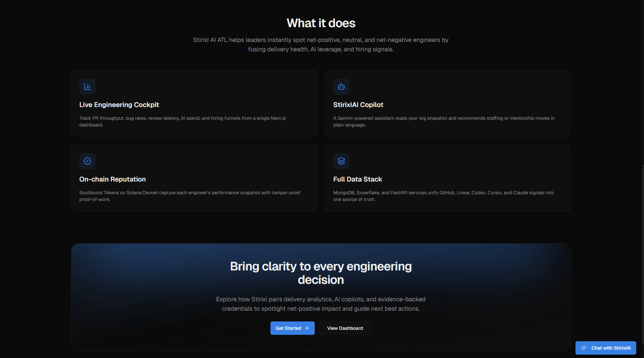Click the sparkle icon in the chat button
The width and height of the screenshot is (644, 358).
(584, 348)
